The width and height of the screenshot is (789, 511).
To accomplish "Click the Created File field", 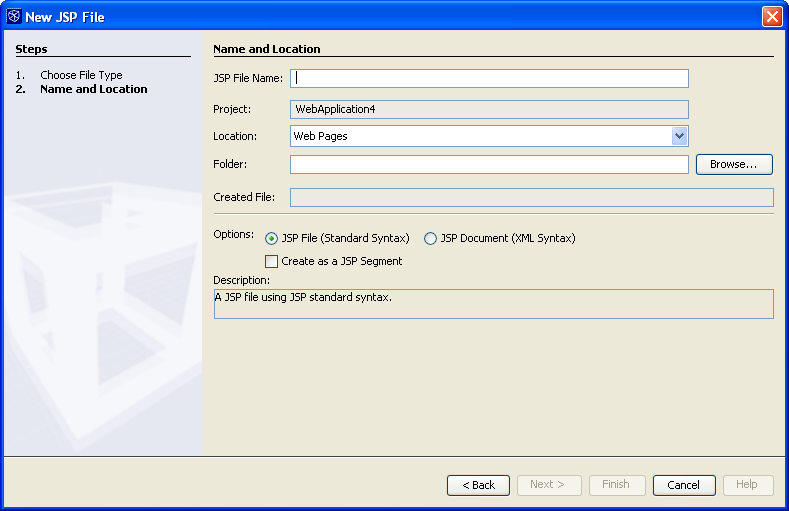I will click(x=531, y=198).
